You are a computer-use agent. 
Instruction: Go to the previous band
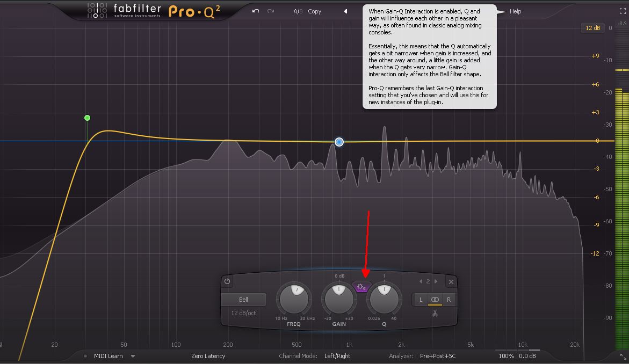[x=421, y=281]
